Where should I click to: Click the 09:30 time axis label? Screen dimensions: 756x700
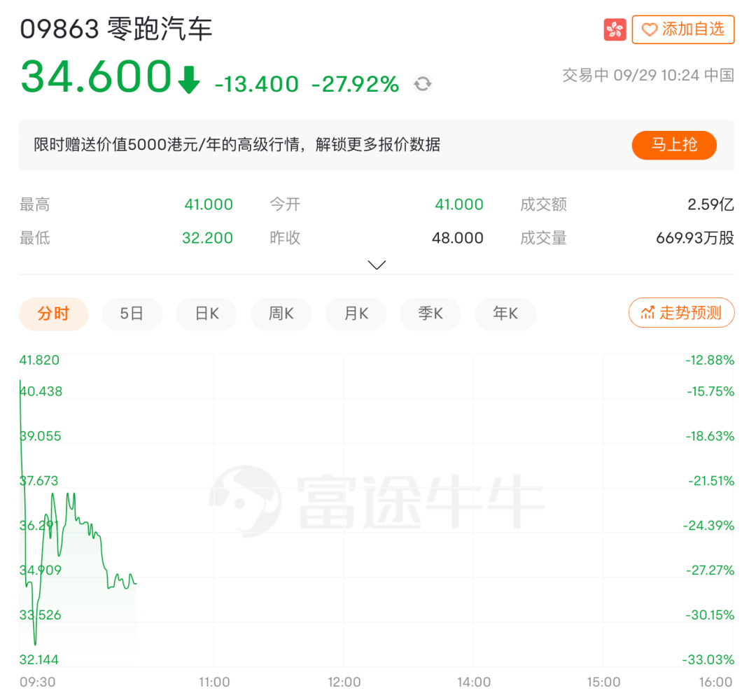pos(38,682)
